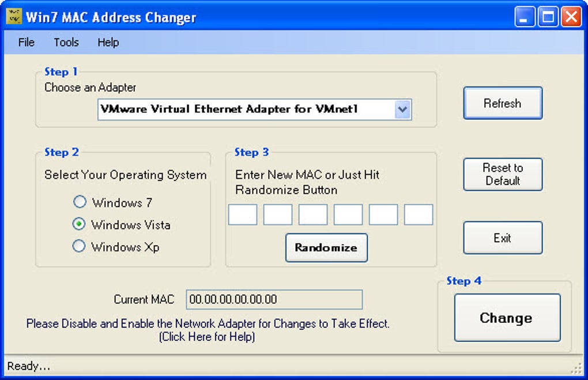The width and height of the screenshot is (588, 380).
Task: Click the Refresh button
Action: click(503, 103)
